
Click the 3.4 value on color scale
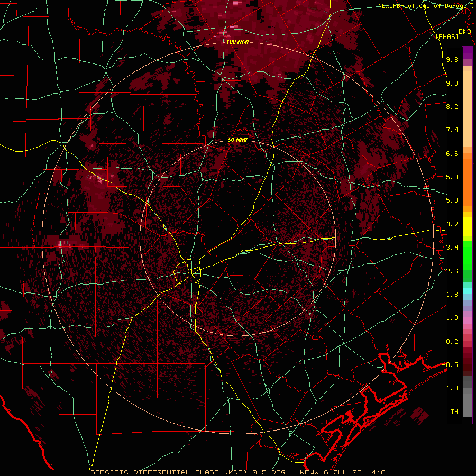pyautogui.click(x=452, y=248)
